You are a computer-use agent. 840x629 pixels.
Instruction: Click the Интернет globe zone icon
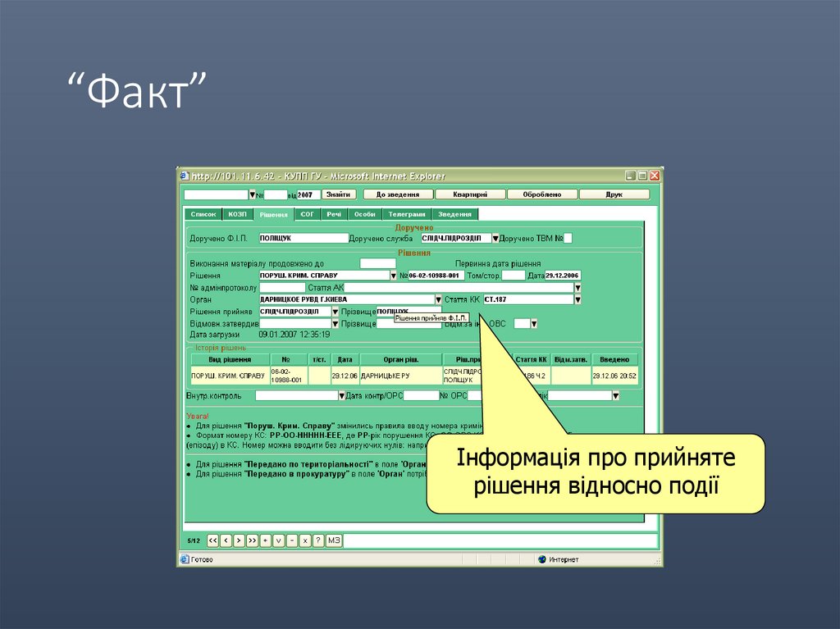tap(542, 559)
